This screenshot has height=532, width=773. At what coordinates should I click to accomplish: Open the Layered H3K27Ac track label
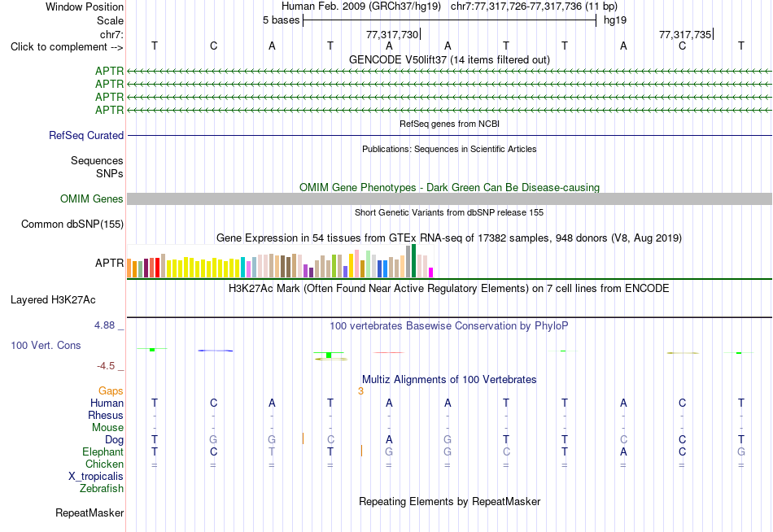click(x=53, y=300)
